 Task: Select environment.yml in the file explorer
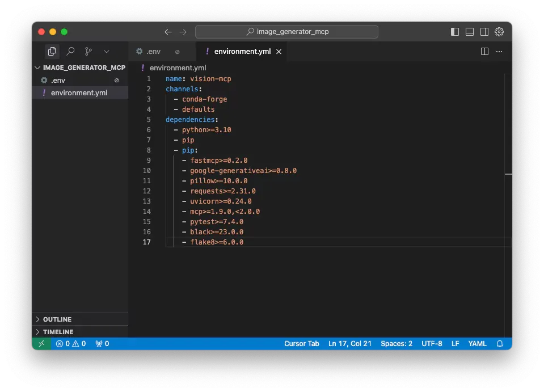pyautogui.click(x=81, y=92)
